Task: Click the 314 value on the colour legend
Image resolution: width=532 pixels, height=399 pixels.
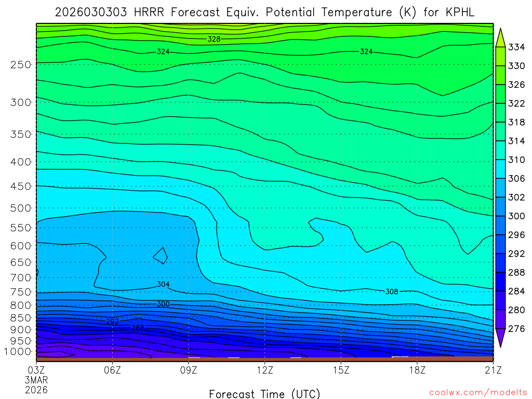Action: coord(516,141)
